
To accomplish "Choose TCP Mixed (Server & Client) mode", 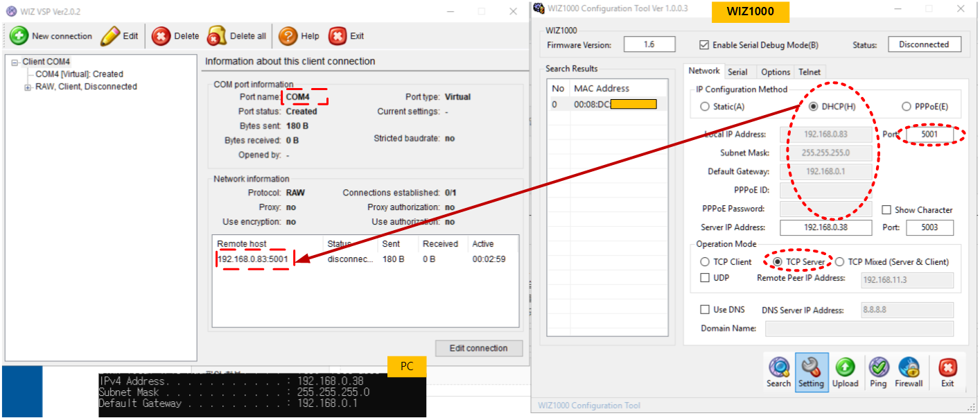I will [840, 262].
